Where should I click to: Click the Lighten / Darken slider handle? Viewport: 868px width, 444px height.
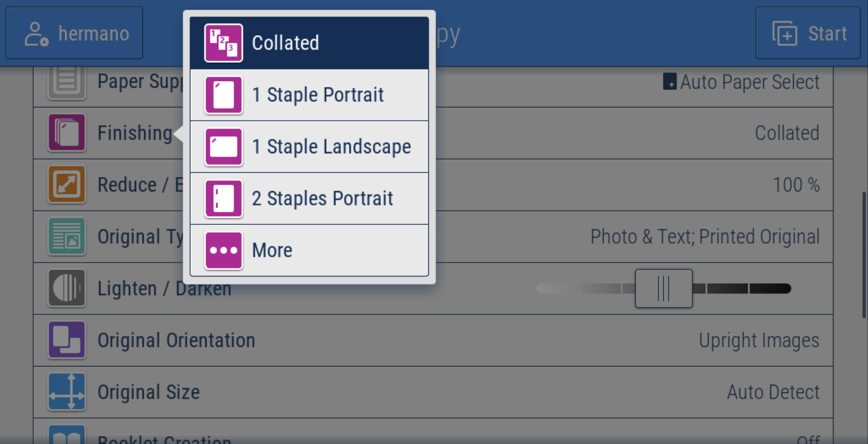click(x=664, y=288)
